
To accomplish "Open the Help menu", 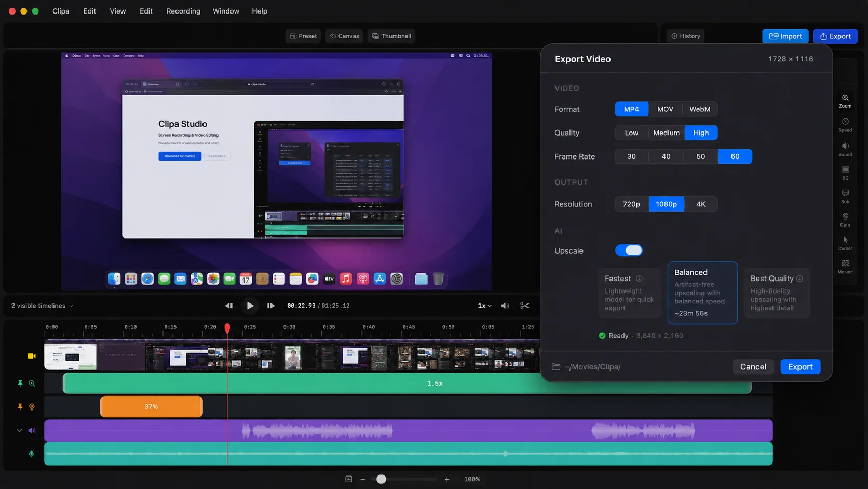I will 260,11.
